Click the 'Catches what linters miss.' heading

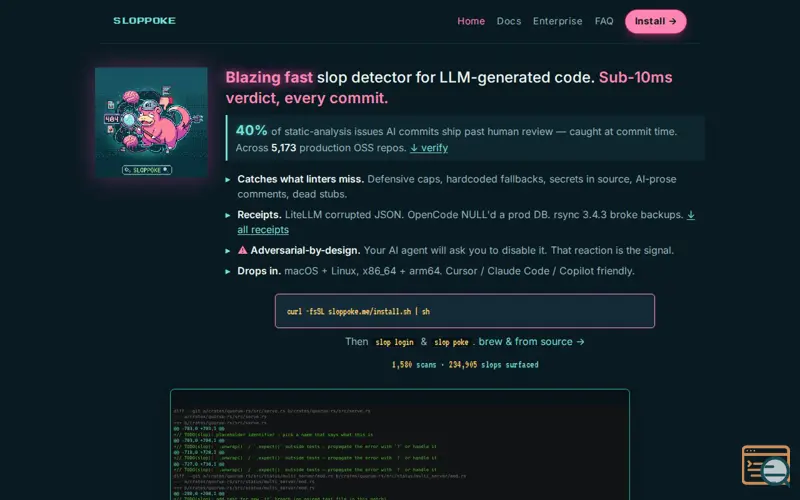click(301, 179)
